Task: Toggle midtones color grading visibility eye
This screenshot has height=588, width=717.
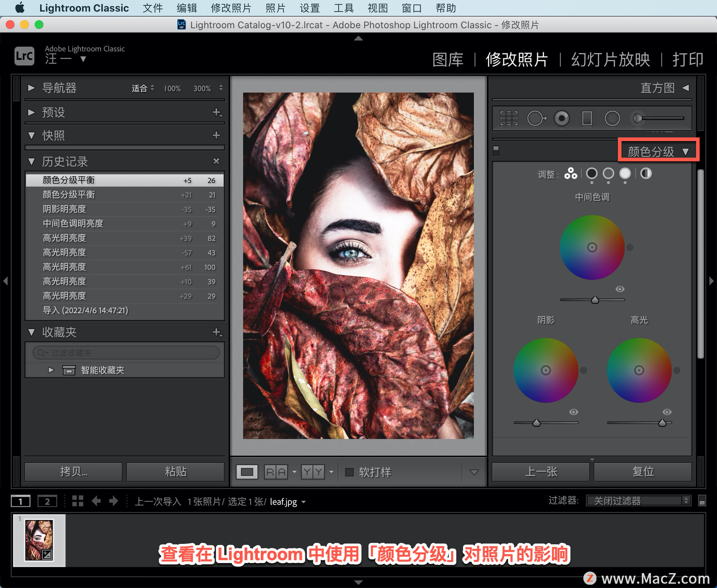Action: [620, 289]
